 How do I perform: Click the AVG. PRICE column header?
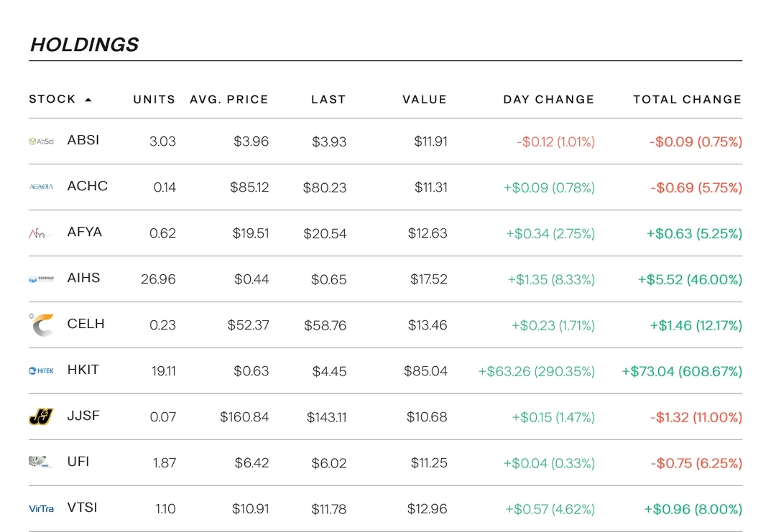click(x=228, y=100)
